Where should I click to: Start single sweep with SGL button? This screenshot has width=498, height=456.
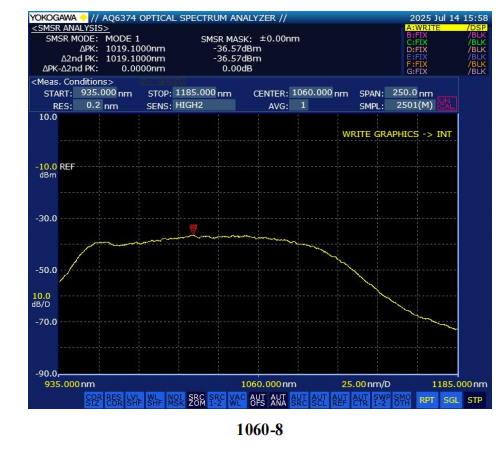[451, 400]
